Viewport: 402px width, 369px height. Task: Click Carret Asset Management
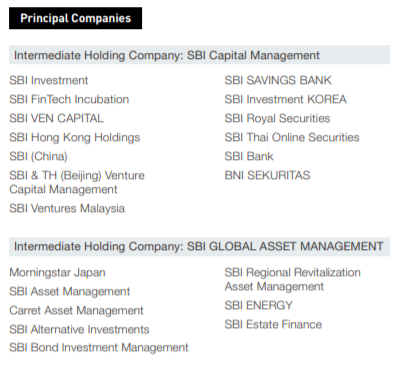coord(76,311)
